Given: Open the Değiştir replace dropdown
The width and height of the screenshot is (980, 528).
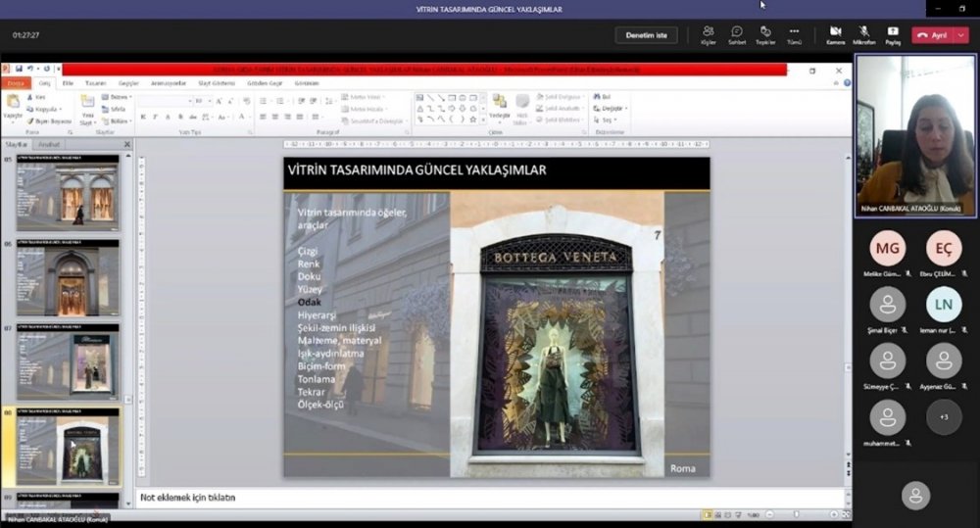Looking at the screenshot, I should coord(610,109).
